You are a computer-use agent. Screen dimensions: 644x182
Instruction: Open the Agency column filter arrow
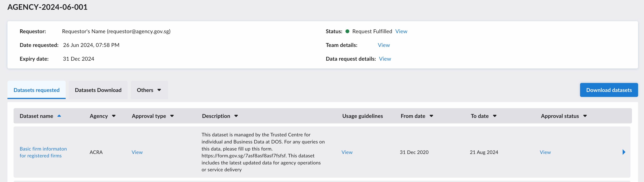(x=114, y=116)
